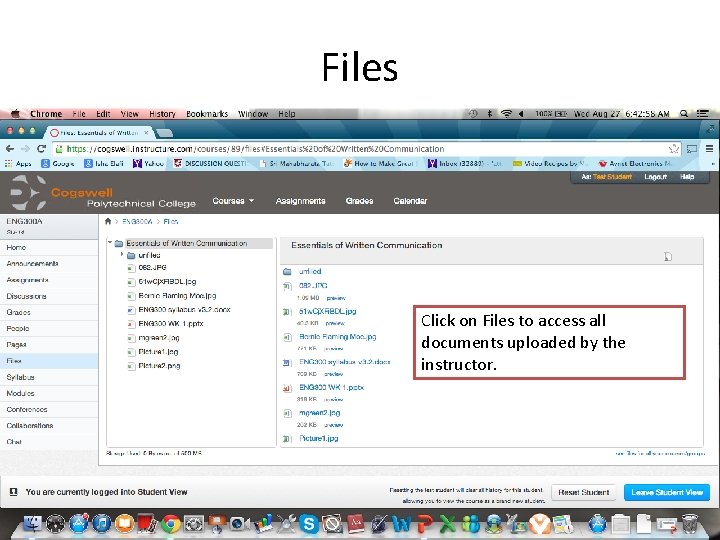This screenshot has height=540, width=720.
Task: Open App Store icon in dock
Action: [x=79, y=523]
